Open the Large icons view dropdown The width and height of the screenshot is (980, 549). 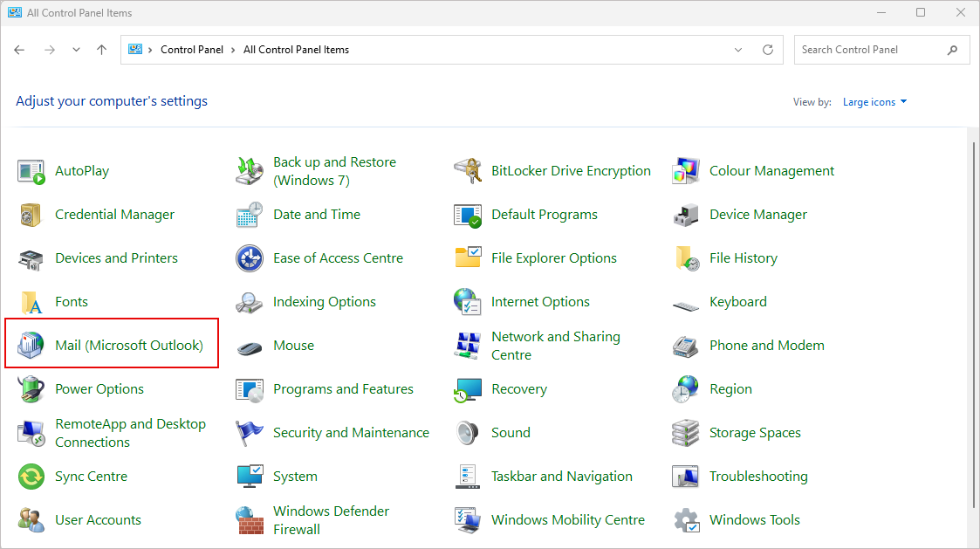[x=874, y=101]
